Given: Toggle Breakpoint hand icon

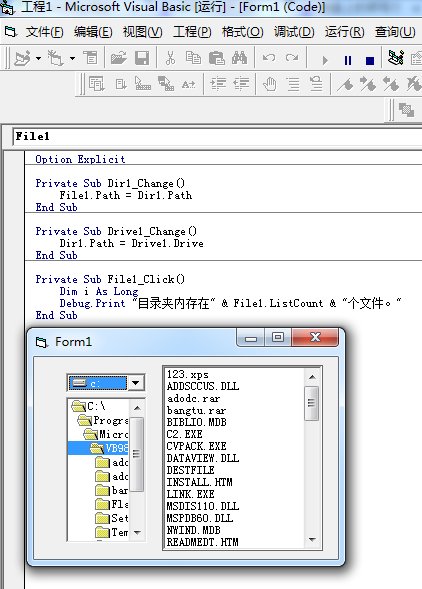Looking at the screenshot, I should click(x=270, y=84).
